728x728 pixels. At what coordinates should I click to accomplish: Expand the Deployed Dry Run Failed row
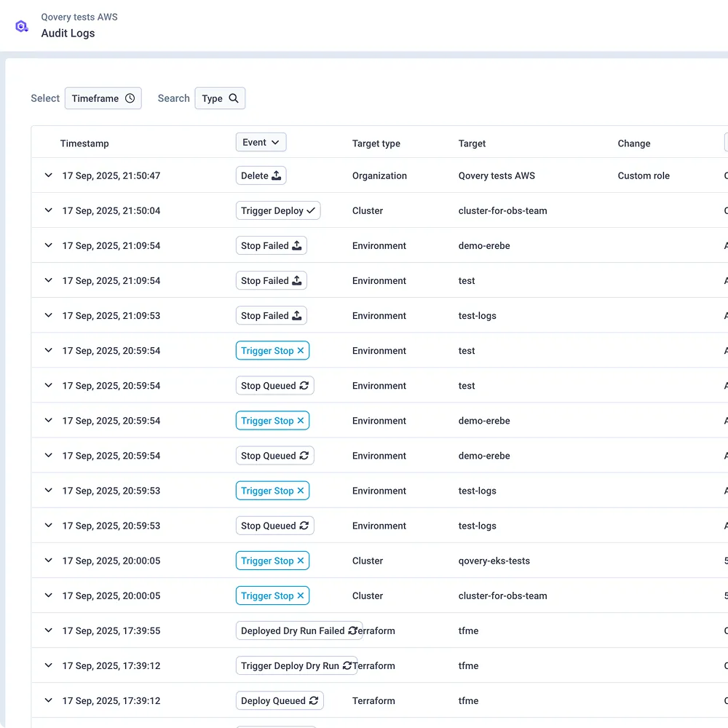pyautogui.click(x=48, y=630)
